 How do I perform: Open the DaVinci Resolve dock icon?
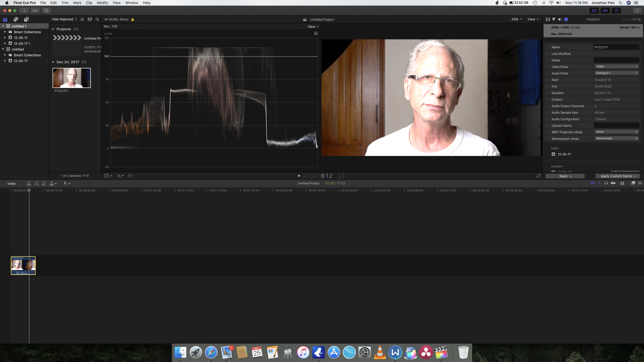(x=426, y=352)
